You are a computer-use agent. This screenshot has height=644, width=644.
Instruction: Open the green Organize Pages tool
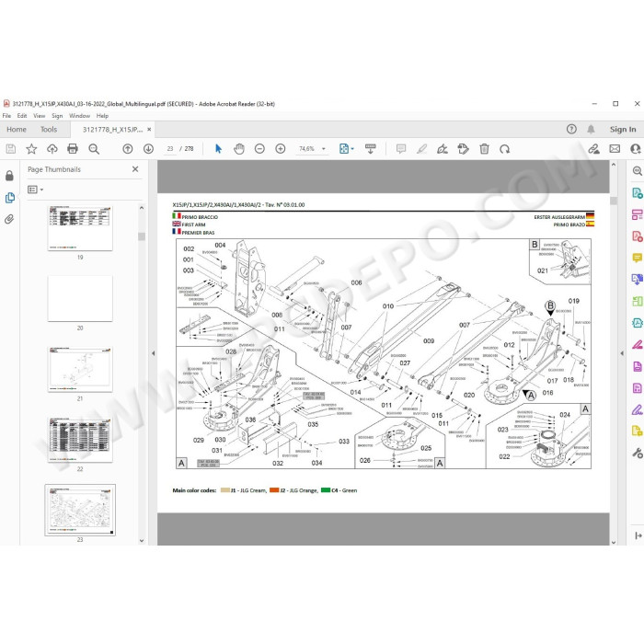coord(637,302)
